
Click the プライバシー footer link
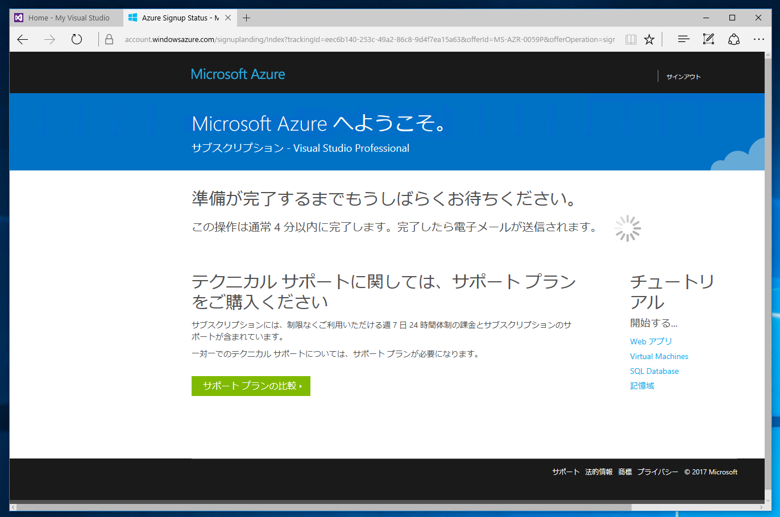tap(658, 472)
